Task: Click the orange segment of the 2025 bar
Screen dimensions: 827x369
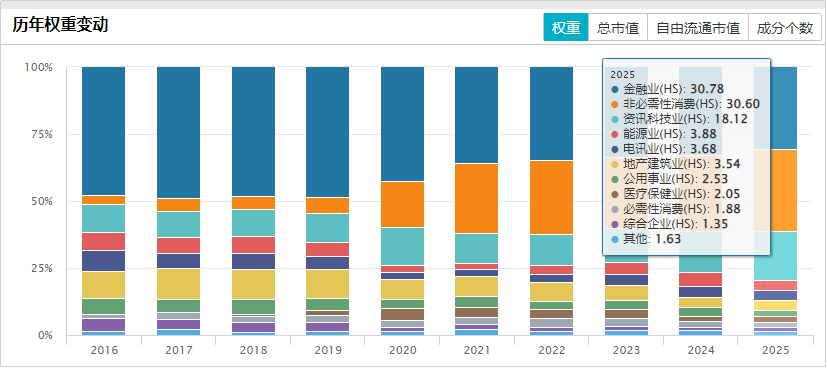Action: coord(775,191)
